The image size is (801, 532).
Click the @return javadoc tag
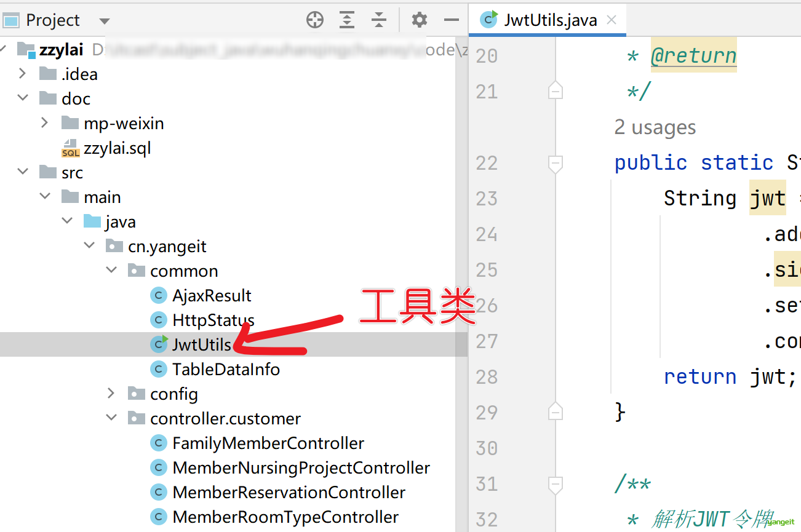693,56
